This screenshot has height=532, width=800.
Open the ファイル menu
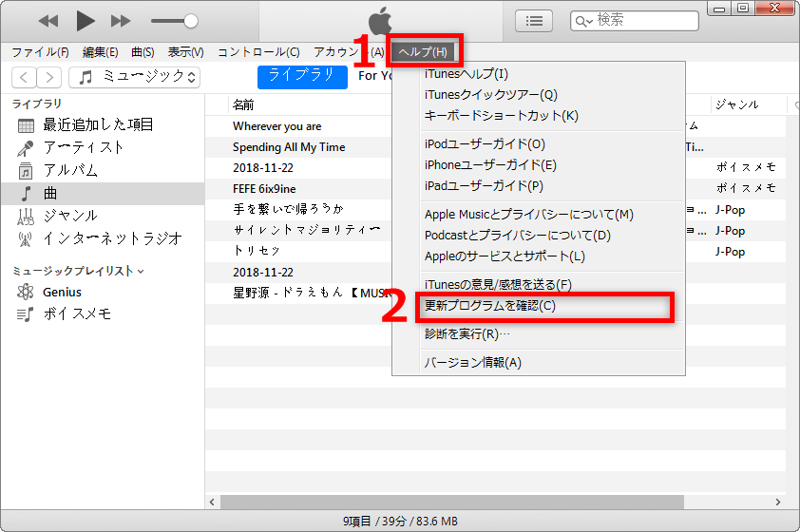(x=39, y=51)
